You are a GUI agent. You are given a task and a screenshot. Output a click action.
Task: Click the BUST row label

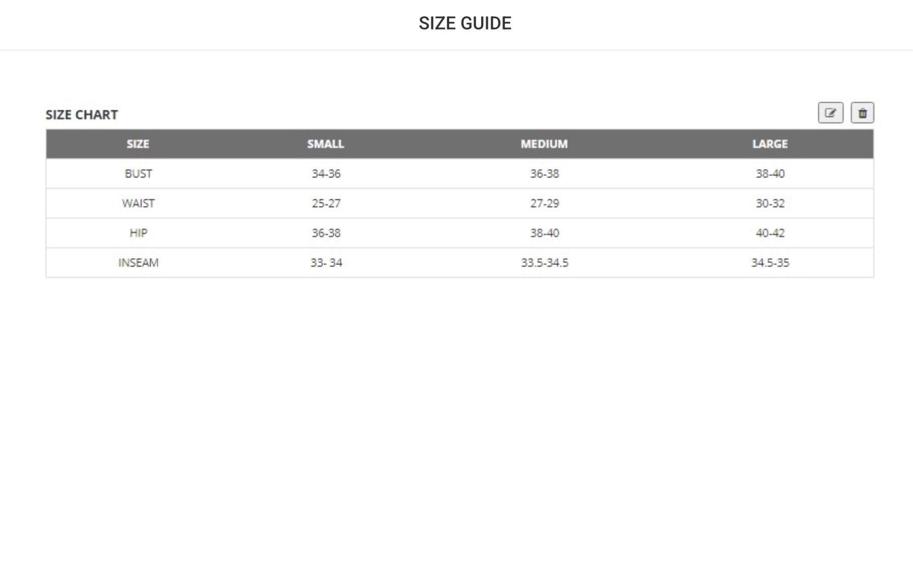(138, 174)
